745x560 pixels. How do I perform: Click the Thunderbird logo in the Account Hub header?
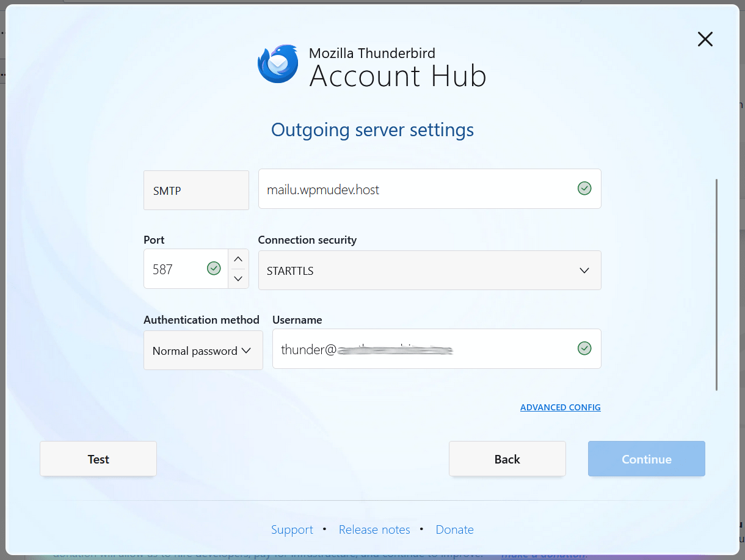click(x=278, y=63)
